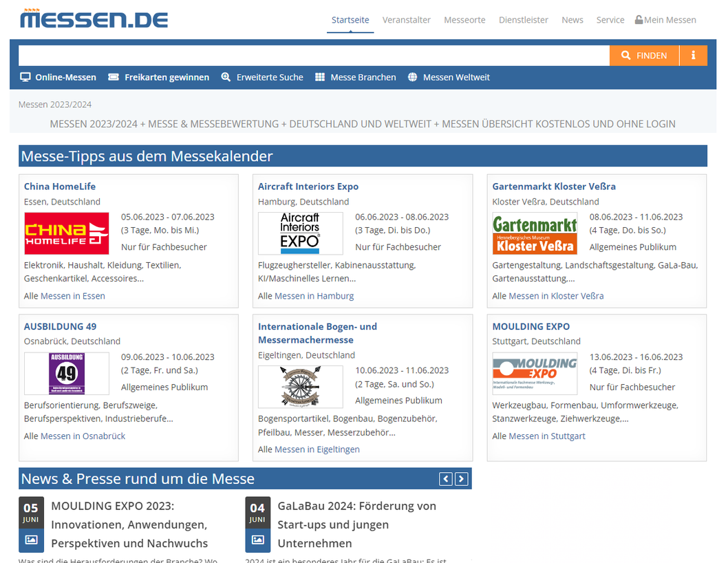Open Messen in Eigeltingen link

tap(317, 449)
